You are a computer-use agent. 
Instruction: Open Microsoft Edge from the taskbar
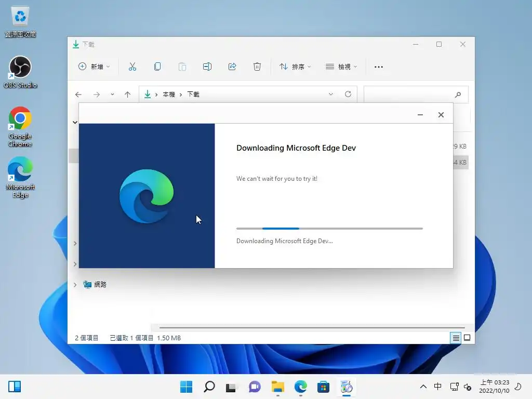click(301, 387)
